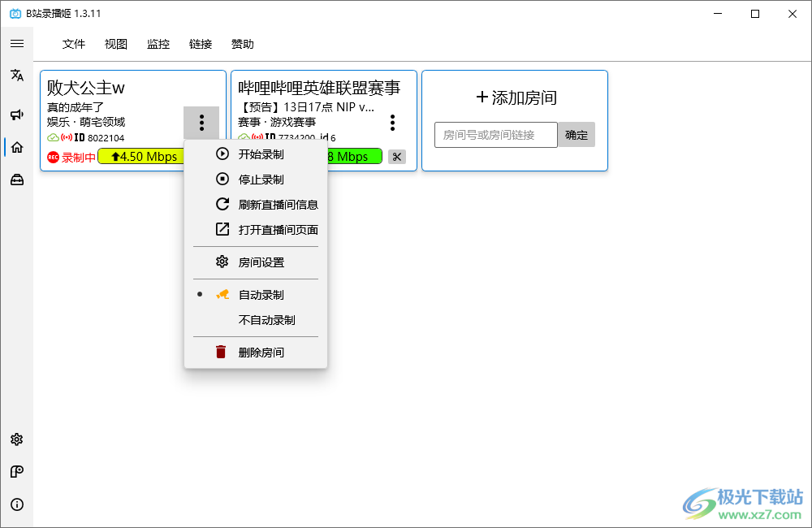Image resolution: width=812 pixels, height=528 pixels.
Task: Click the sponsor Patreon-style sidebar icon
Action: (17, 471)
